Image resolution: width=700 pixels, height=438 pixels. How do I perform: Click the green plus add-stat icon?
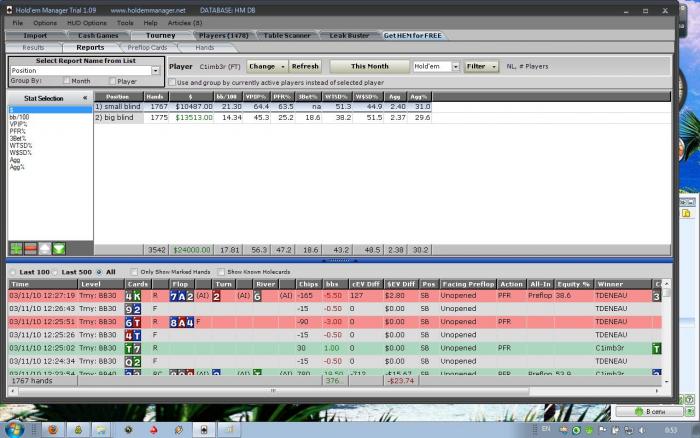tap(16, 249)
